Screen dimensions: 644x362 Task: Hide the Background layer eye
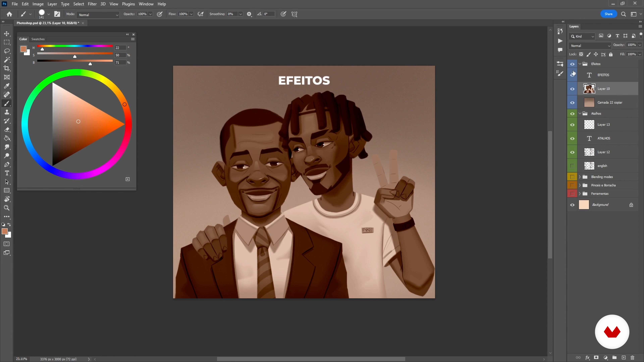[572, 205]
